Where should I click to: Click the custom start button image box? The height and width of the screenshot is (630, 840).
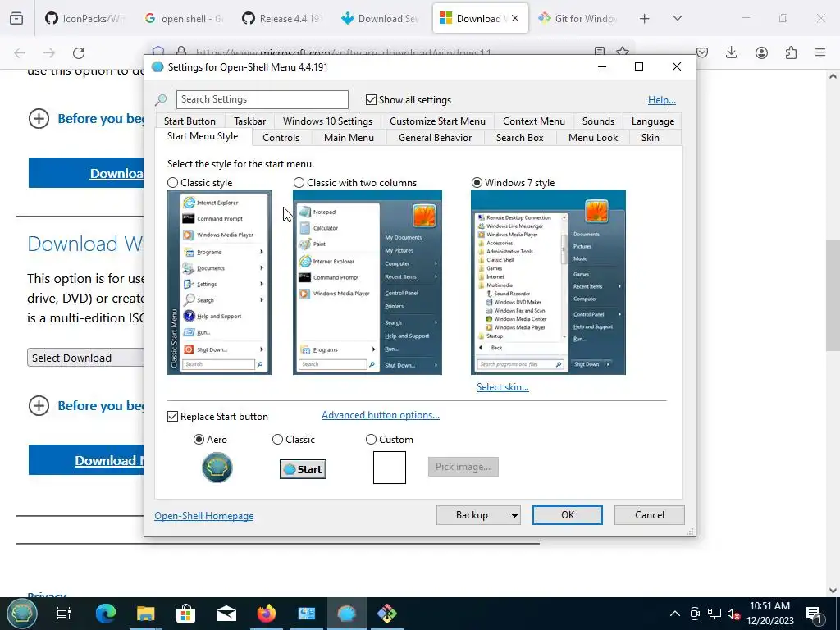pyautogui.click(x=390, y=467)
